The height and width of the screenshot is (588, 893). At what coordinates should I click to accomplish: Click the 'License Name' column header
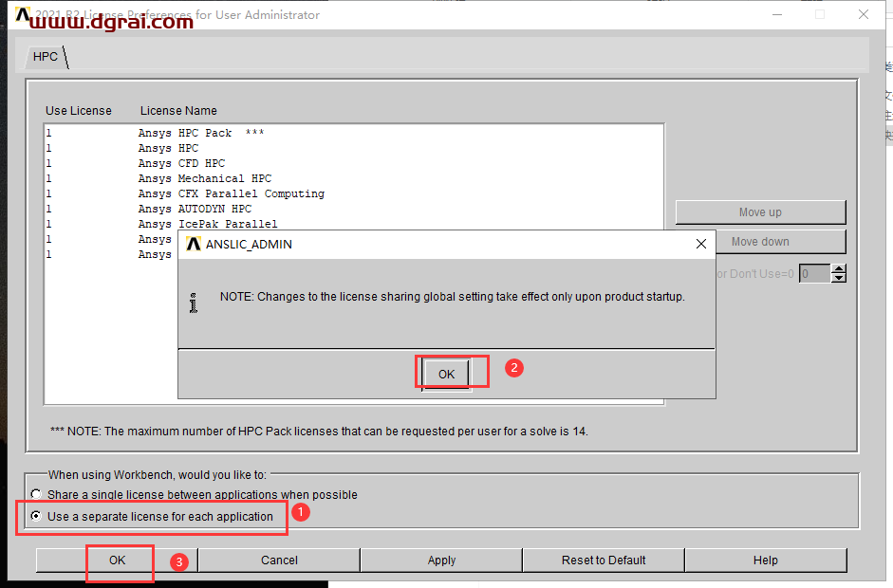178,110
